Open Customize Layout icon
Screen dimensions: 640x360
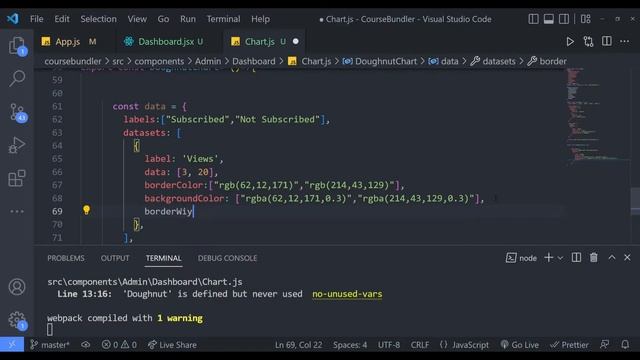(586, 19)
